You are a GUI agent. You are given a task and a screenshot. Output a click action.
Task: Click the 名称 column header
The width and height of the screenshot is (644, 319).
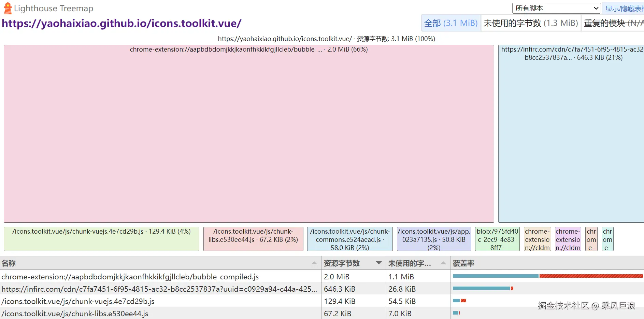coord(160,263)
